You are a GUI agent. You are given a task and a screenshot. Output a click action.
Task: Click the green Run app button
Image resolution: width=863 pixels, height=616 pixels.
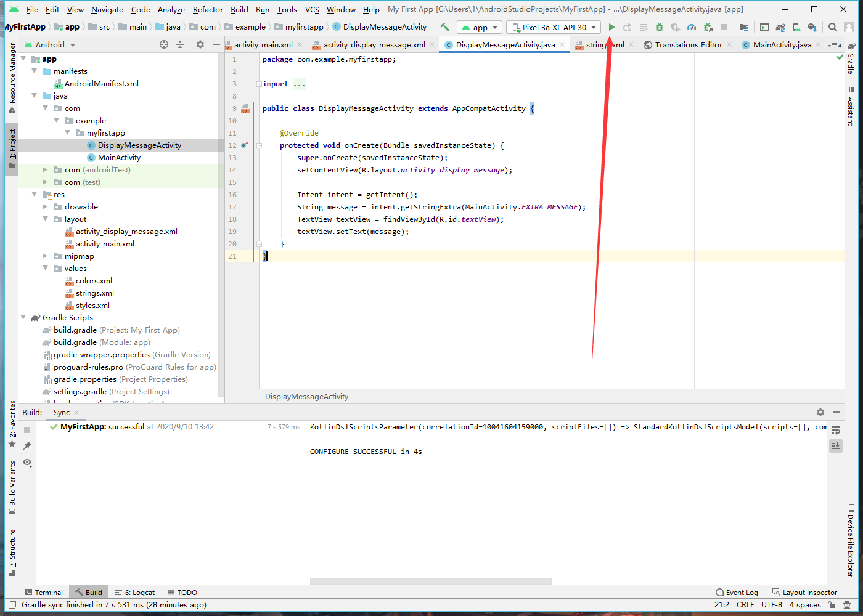coord(611,27)
